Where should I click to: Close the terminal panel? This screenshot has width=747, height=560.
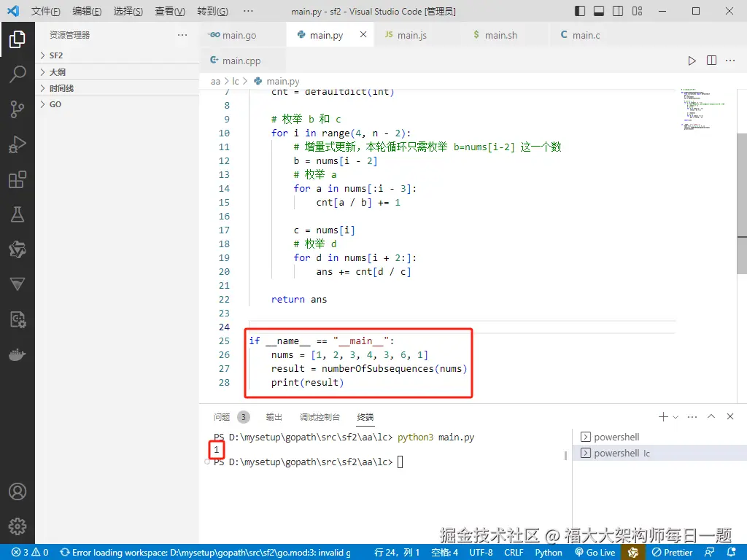coord(730,416)
